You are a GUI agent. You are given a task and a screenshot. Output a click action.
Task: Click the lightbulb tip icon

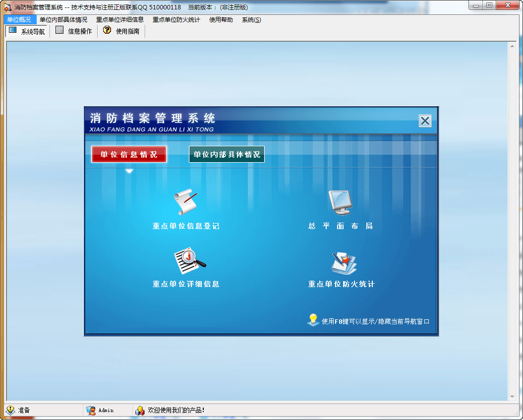coord(313,320)
